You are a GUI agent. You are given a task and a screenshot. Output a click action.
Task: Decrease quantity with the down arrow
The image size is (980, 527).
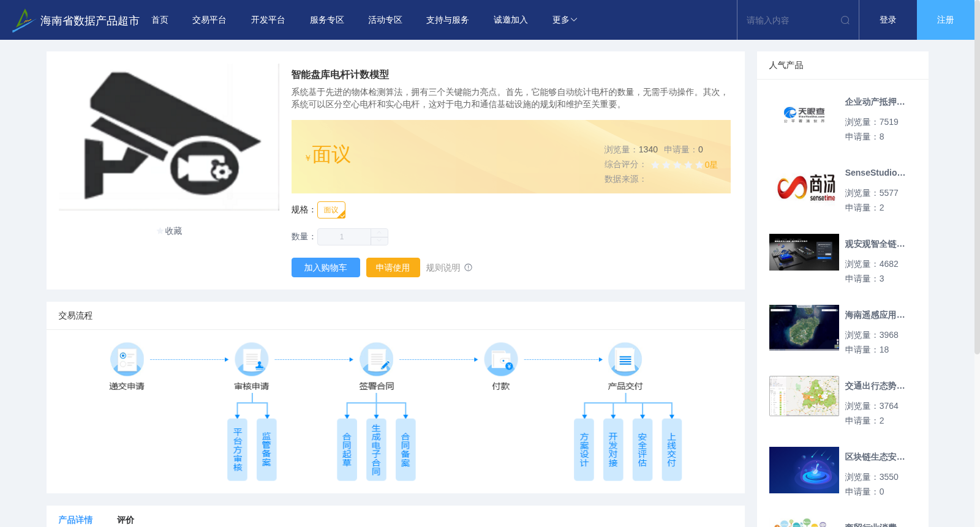(x=379, y=241)
